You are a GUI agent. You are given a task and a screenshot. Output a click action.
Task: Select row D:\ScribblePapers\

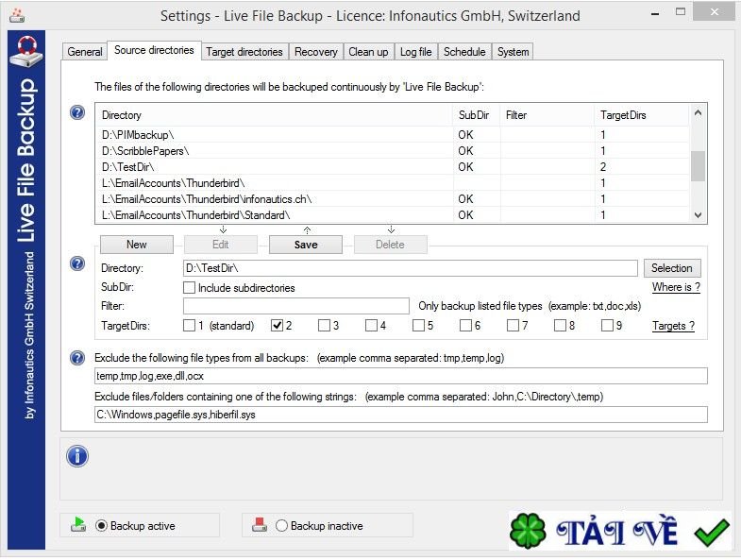click(x=393, y=151)
